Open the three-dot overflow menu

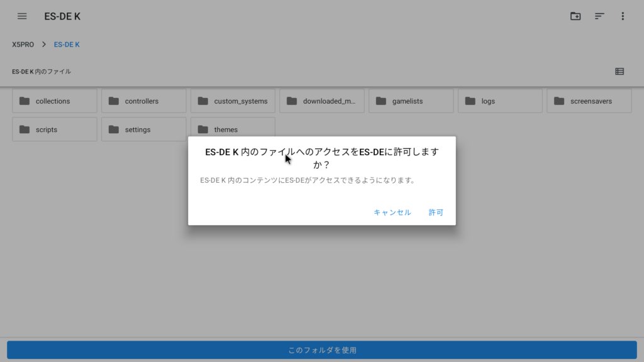coord(623,16)
